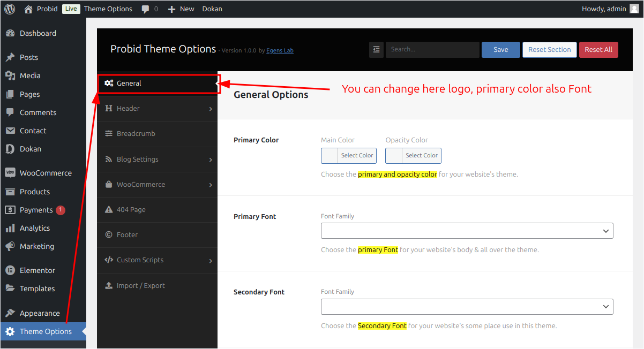The image size is (644, 349).
Task: Open the 404 Page options tab
Action: coord(158,210)
